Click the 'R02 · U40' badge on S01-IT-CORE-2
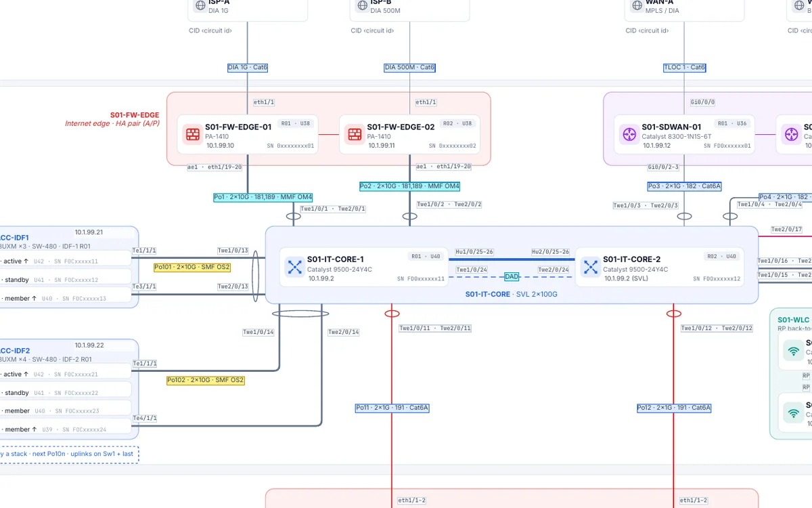Viewport: 812px width, 508px height. coord(721,256)
